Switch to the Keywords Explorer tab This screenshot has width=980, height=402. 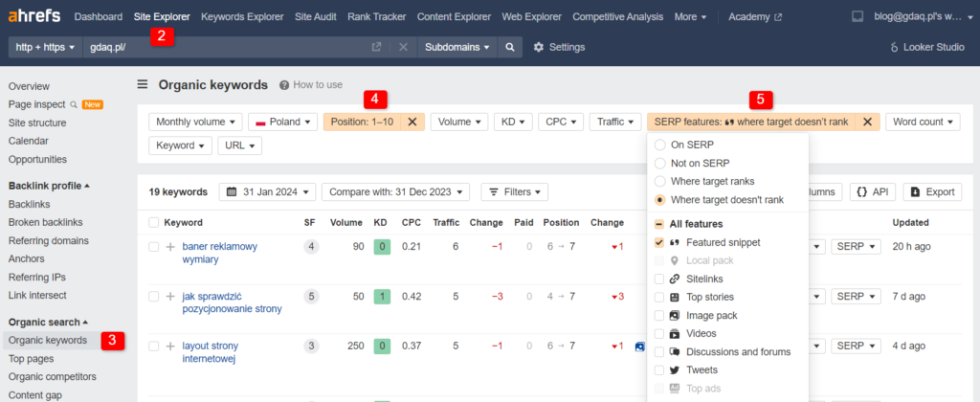click(242, 16)
